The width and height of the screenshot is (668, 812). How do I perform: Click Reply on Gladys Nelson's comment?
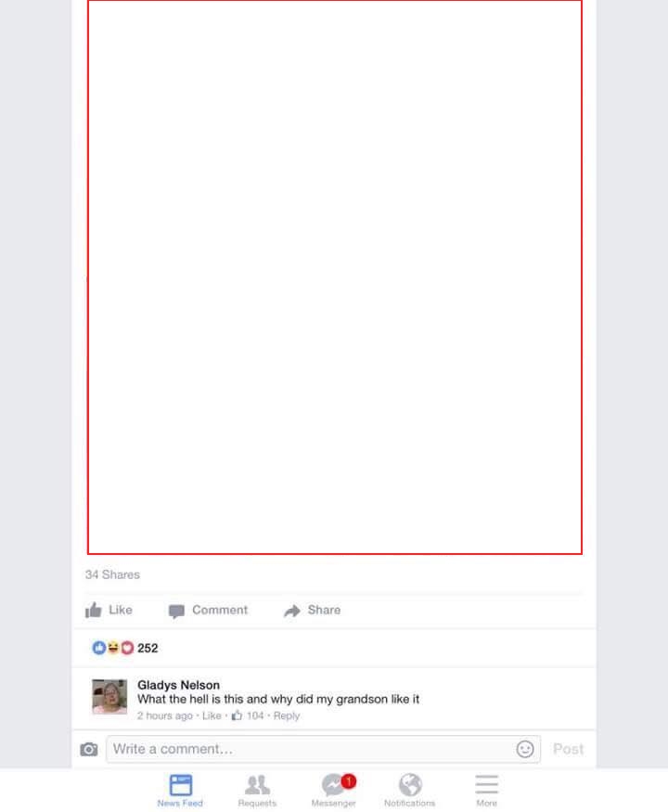[x=287, y=715]
